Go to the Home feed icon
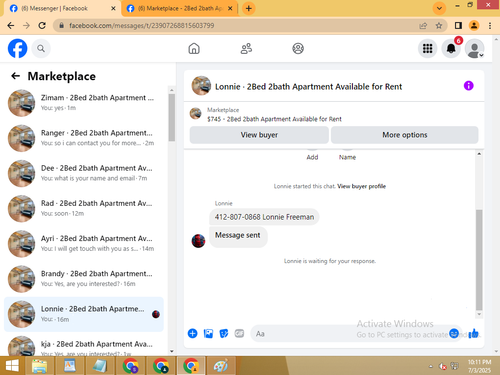This screenshot has height=375, width=500. pos(194,49)
